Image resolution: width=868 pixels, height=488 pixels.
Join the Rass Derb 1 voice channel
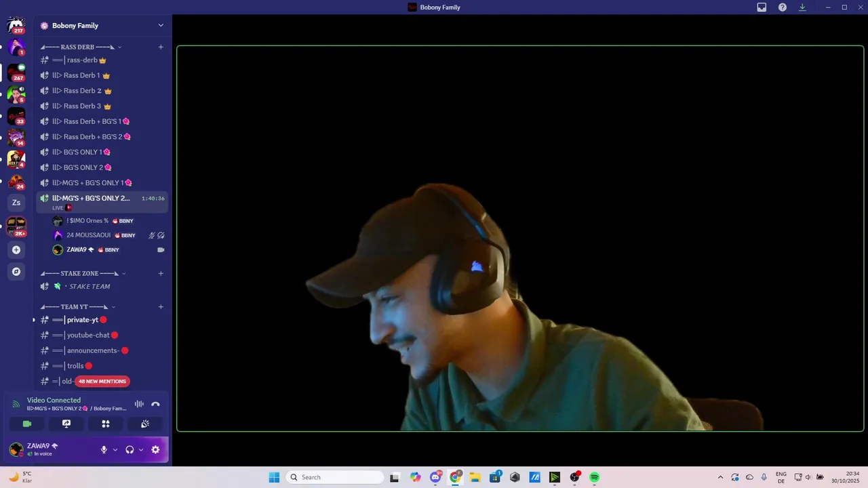point(102,75)
